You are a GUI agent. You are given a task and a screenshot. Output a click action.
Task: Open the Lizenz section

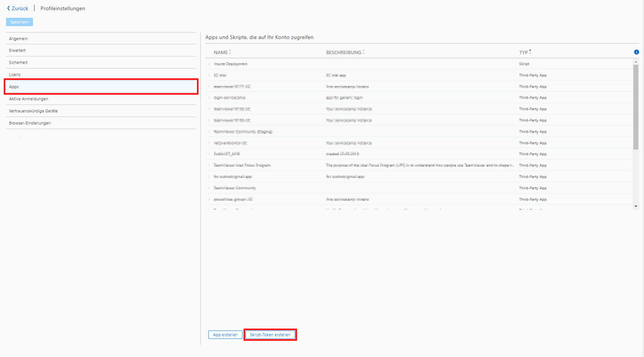point(101,74)
